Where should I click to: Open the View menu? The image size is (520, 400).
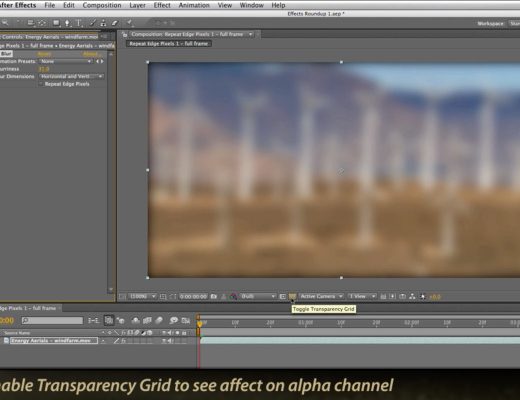(225, 5)
